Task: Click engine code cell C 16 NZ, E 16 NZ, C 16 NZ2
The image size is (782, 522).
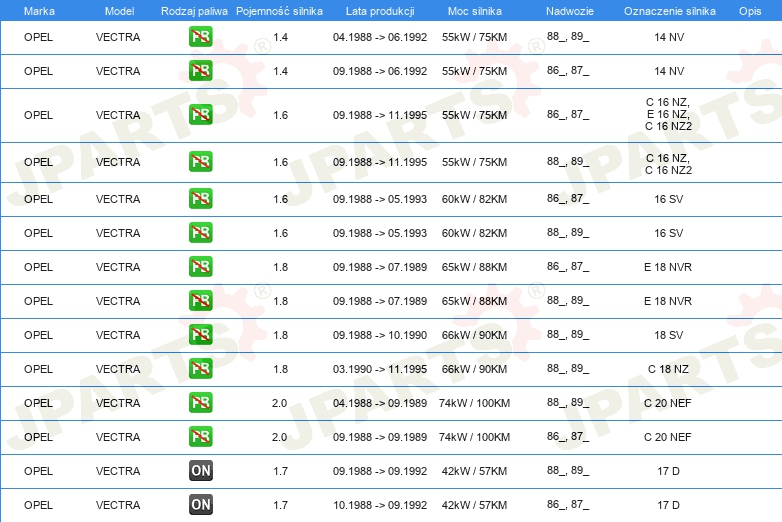Action: pos(668,114)
